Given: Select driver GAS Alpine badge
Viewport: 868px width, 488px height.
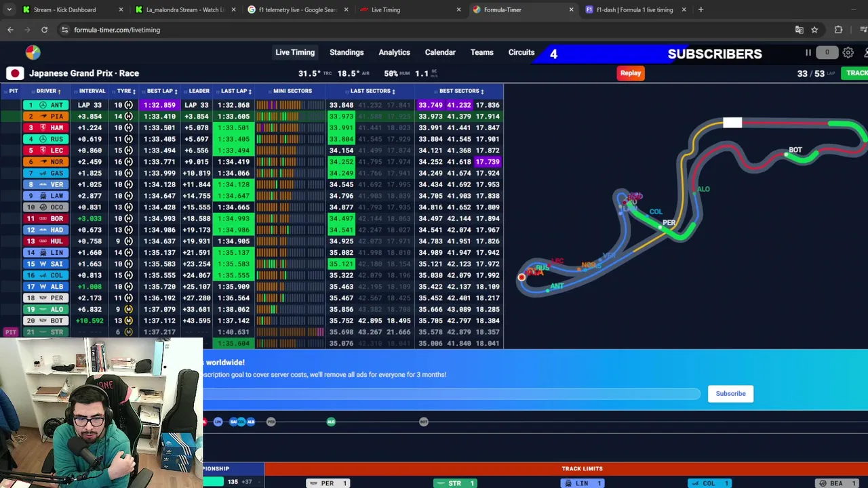Looking at the screenshot, I should click(45, 173).
